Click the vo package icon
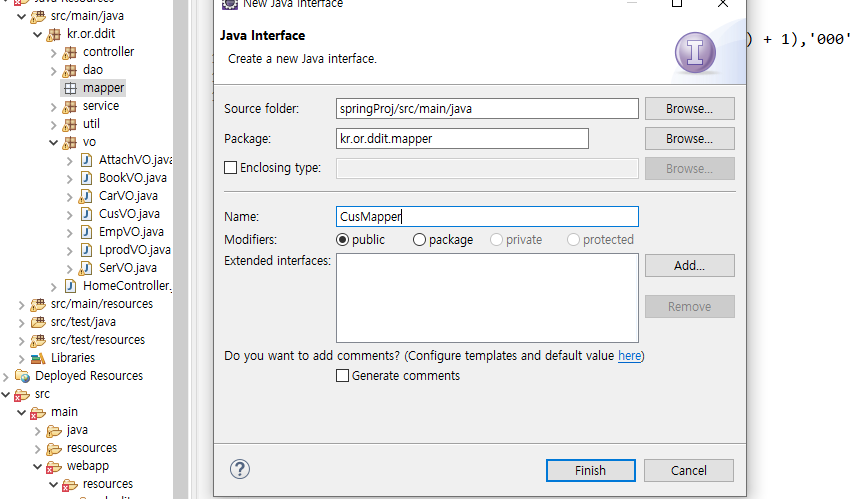 (70, 143)
